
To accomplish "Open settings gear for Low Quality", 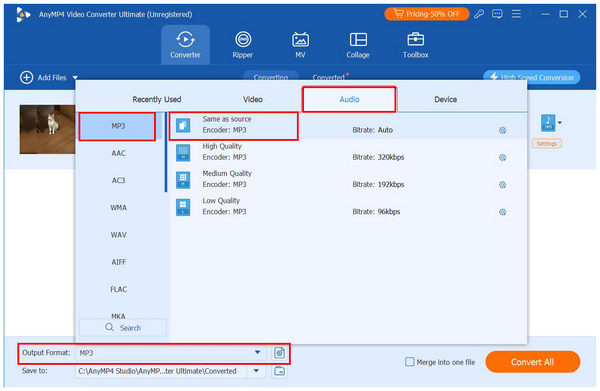I will (x=502, y=212).
